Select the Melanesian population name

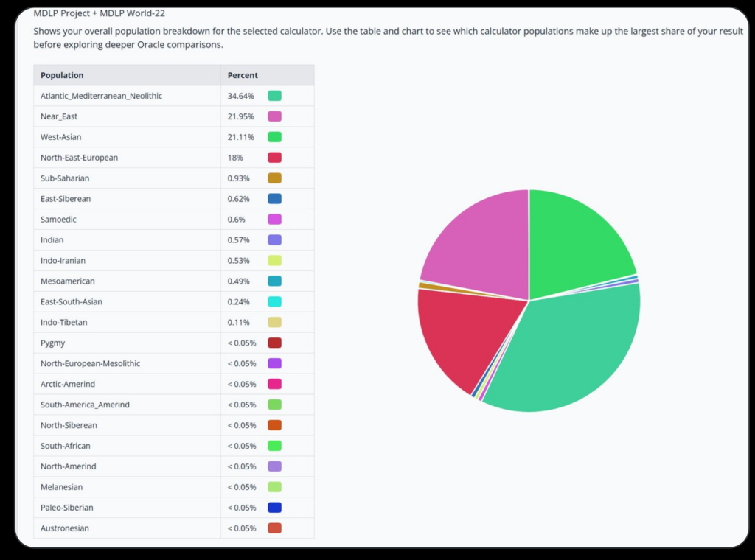click(x=62, y=487)
